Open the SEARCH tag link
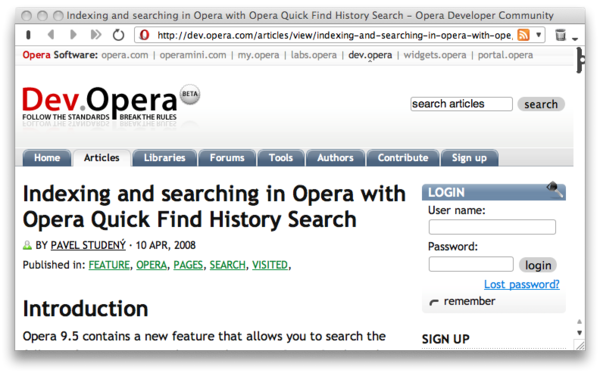Screen dimensions: 600x373 (x=228, y=265)
